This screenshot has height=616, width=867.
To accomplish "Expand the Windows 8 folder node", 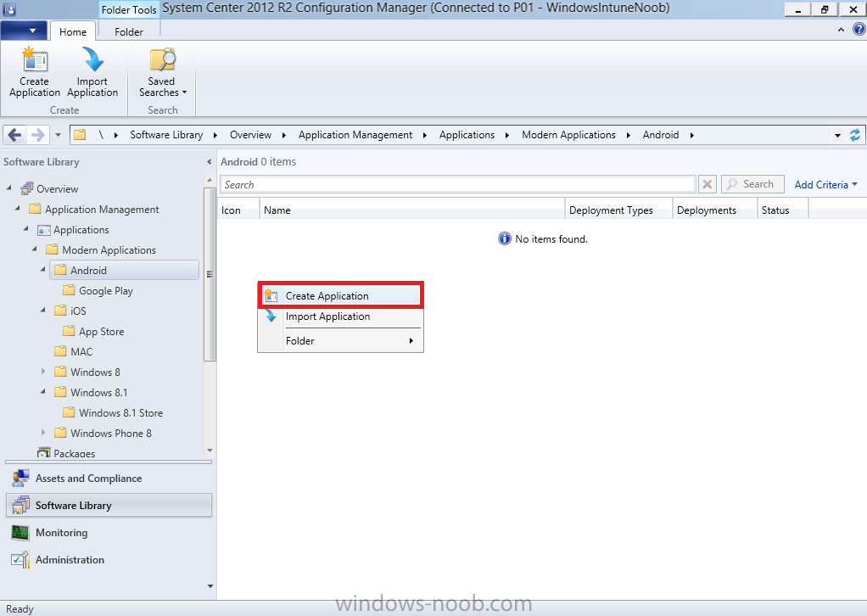I will coord(43,372).
